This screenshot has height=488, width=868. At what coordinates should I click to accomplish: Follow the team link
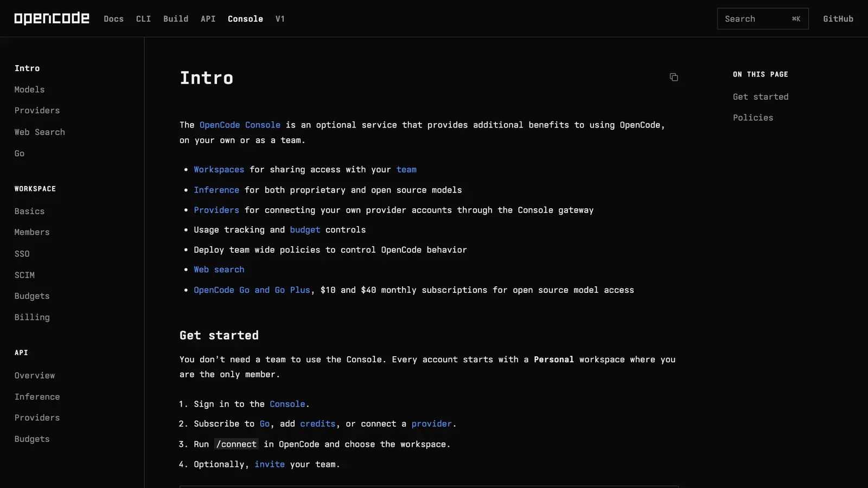point(406,170)
